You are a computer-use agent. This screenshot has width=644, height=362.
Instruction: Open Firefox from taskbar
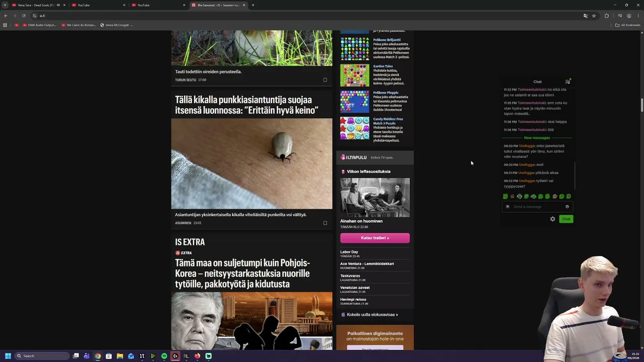[197, 356]
